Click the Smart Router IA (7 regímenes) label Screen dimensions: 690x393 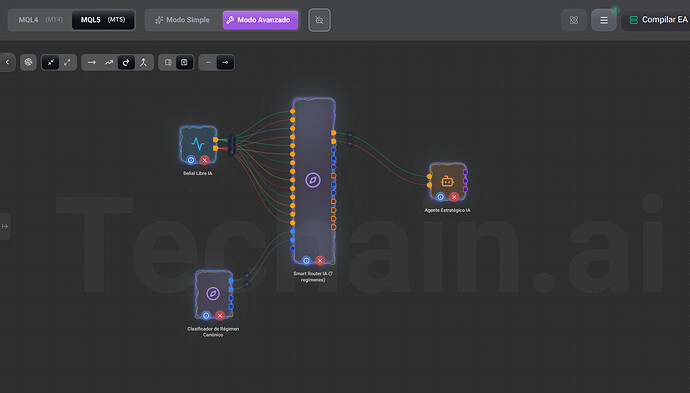[x=313, y=276]
